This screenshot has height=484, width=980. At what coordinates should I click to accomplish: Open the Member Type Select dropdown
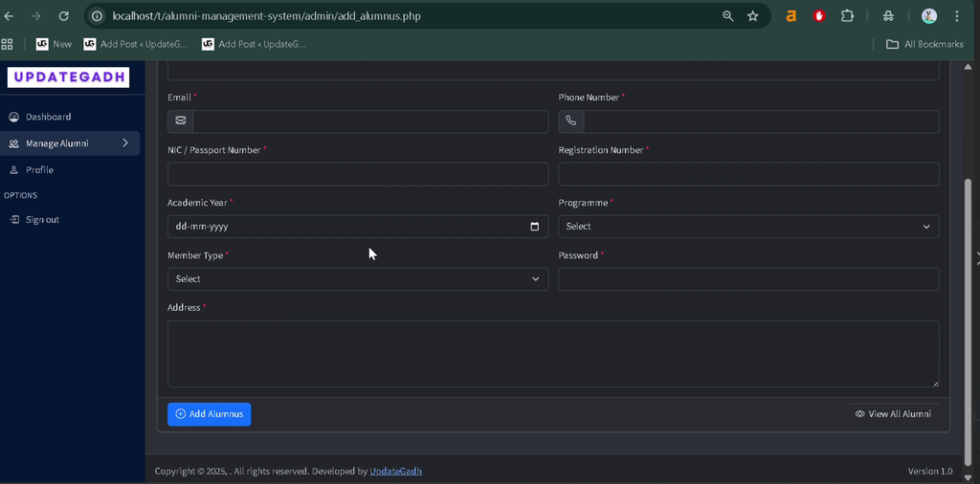pyautogui.click(x=358, y=279)
